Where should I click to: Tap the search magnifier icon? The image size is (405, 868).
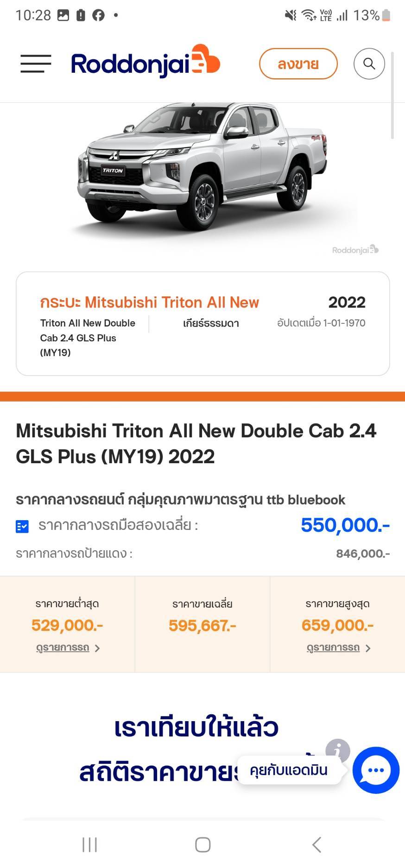click(x=369, y=63)
